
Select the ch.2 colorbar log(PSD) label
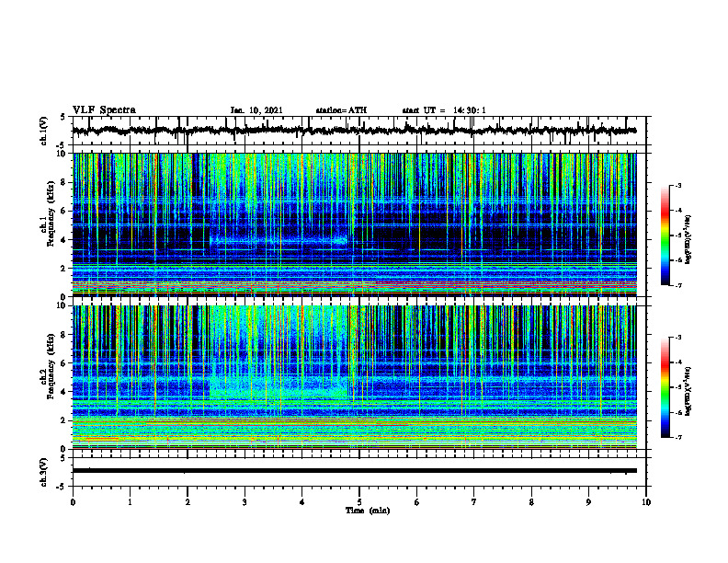point(688,391)
